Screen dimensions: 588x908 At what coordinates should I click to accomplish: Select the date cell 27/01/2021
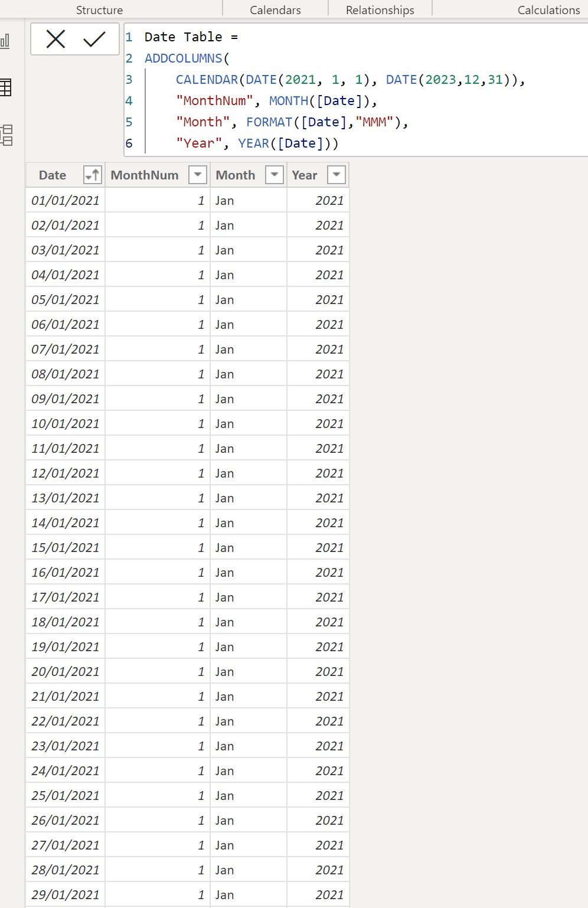pyautogui.click(x=66, y=845)
